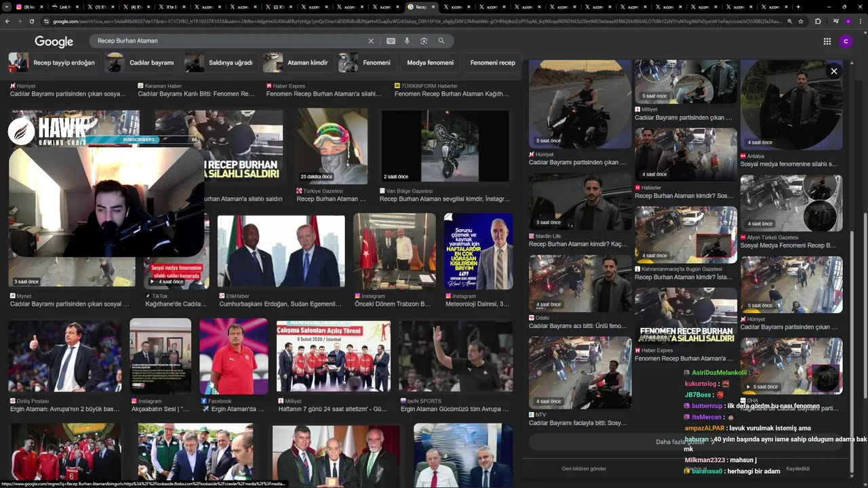
Task: Open the Mardin Life portrait in side panel
Action: pyautogui.click(x=580, y=201)
